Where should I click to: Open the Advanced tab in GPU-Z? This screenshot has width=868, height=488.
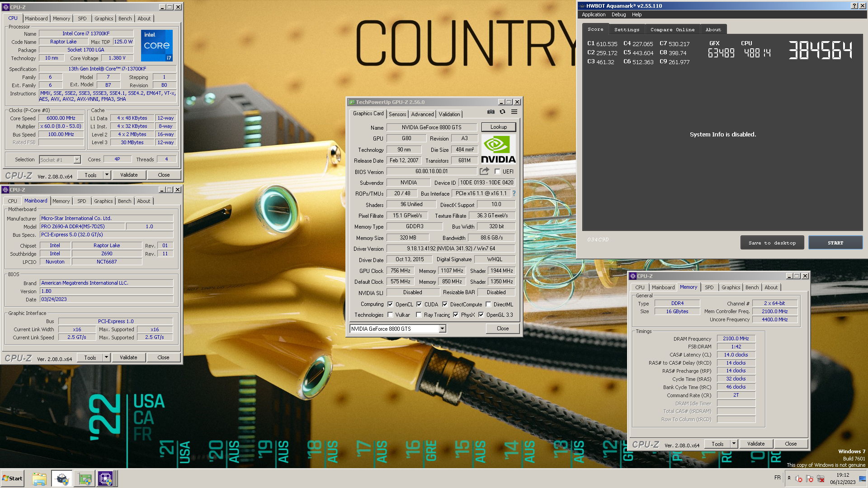pyautogui.click(x=422, y=114)
